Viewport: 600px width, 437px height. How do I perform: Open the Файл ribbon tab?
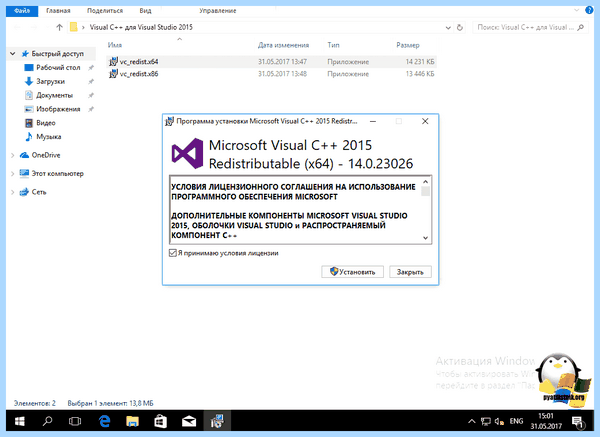point(22,11)
